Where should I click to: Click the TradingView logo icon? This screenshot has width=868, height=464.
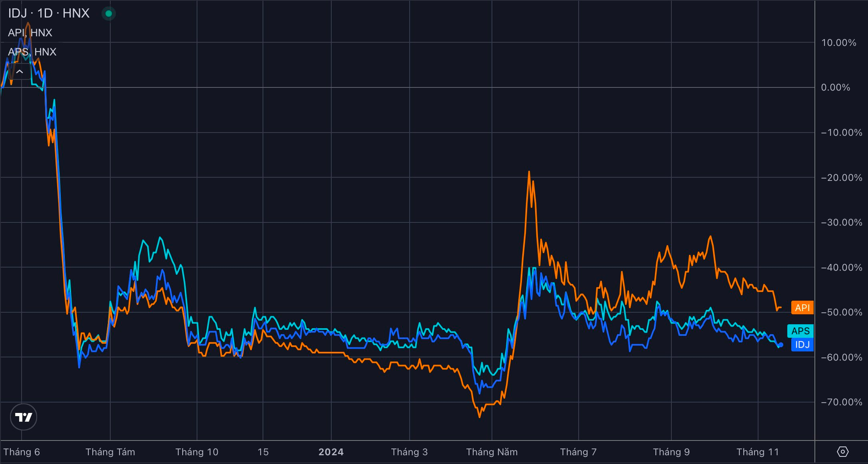tap(24, 417)
